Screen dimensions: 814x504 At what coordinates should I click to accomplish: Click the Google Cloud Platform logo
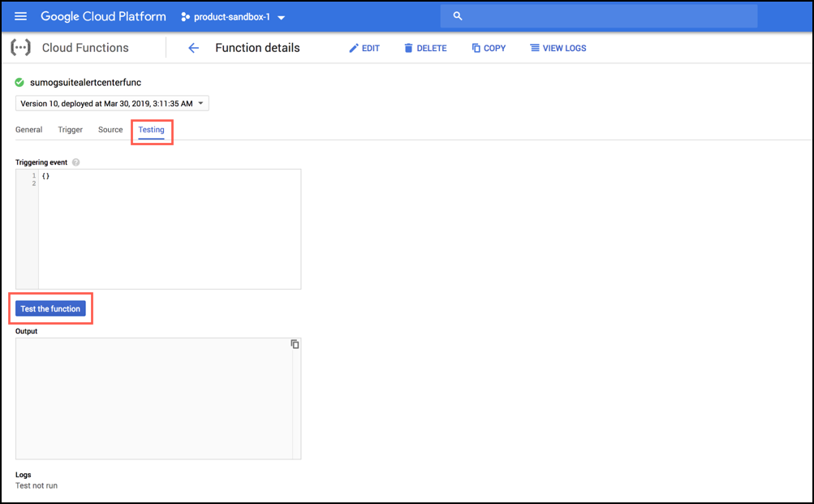click(102, 16)
